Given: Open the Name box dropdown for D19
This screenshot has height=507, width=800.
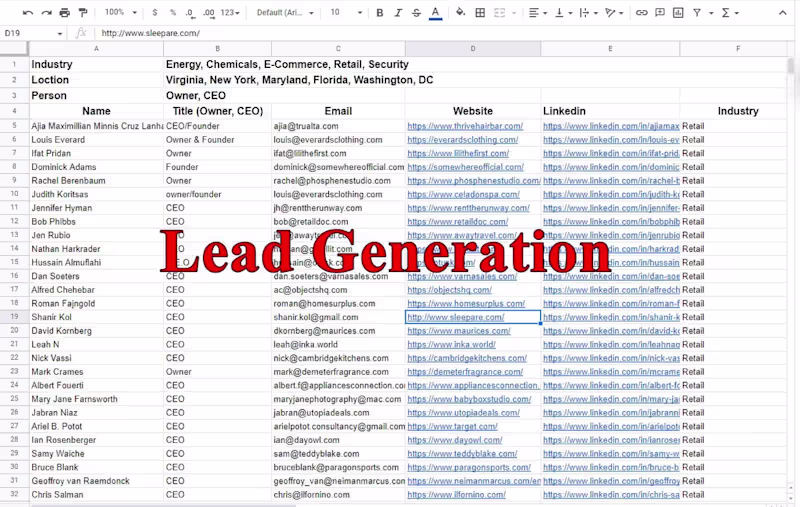Looking at the screenshot, I should coord(60,34).
